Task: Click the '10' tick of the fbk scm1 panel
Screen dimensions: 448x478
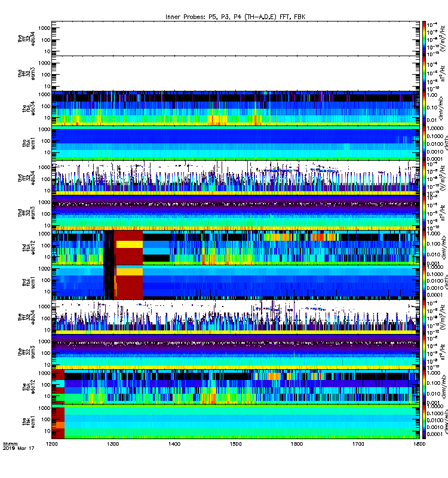Action: pyautogui.click(x=48, y=431)
